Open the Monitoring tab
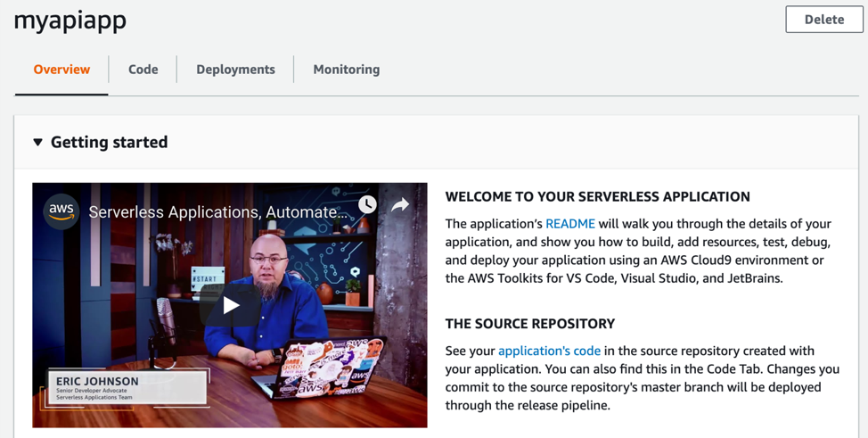The image size is (868, 438). click(347, 70)
